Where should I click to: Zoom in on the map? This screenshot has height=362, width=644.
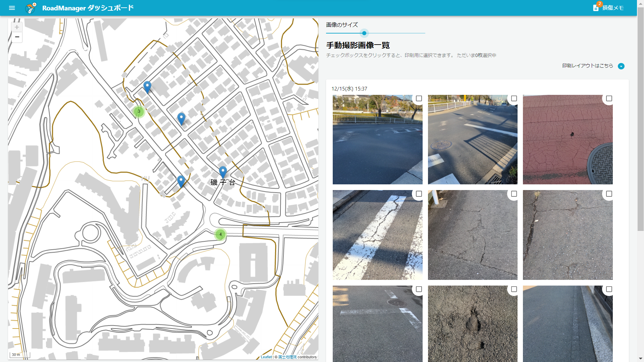[17, 27]
